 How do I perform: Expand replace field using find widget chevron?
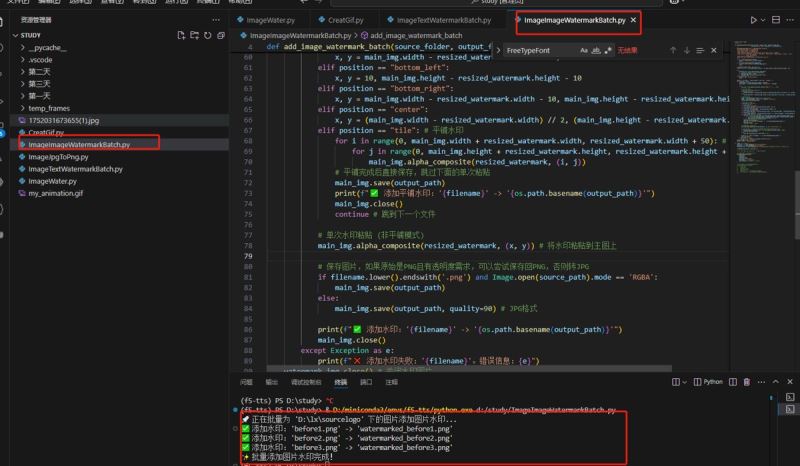[498, 50]
